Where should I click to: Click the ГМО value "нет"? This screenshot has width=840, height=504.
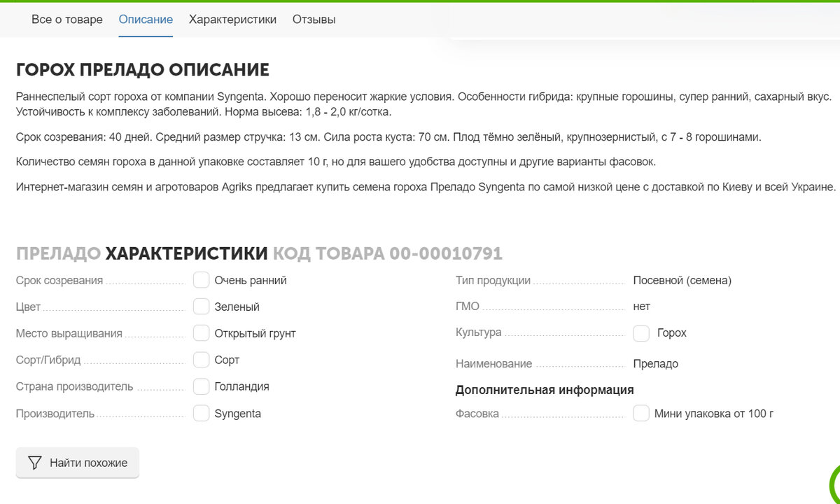(x=641, y=307)
